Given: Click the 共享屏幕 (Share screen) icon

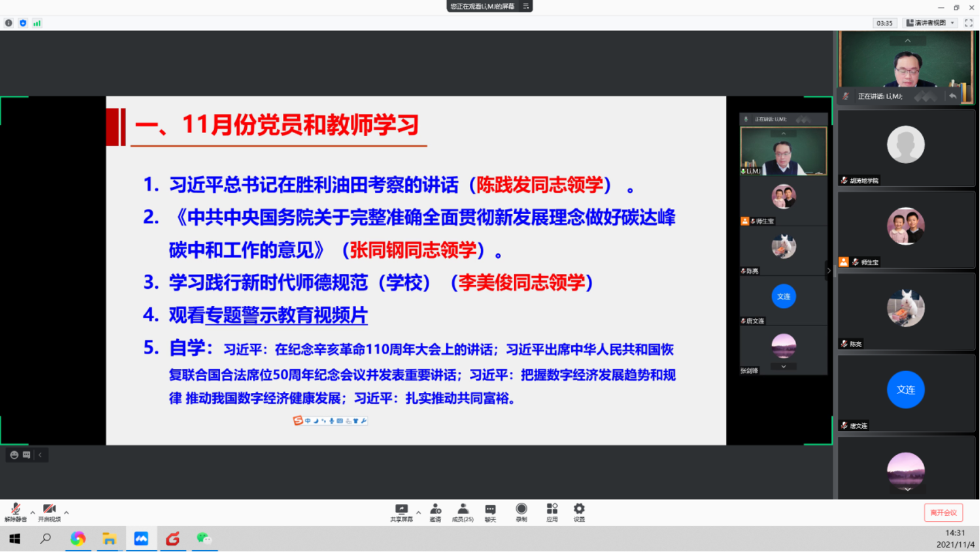Looking at the screenshot, I should 401,512.
